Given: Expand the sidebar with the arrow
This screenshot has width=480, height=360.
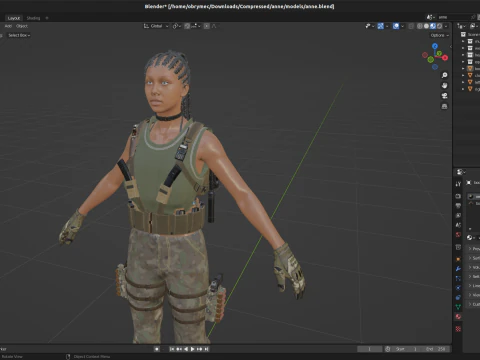Looking at the screenshot, I should [x=450, y=47].
